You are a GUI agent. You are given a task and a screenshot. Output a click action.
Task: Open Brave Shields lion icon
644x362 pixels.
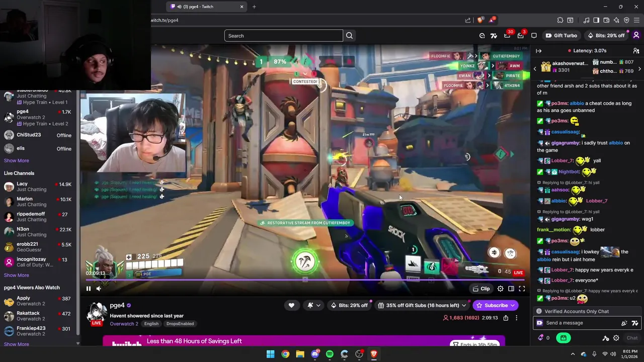tap(480, 20)
